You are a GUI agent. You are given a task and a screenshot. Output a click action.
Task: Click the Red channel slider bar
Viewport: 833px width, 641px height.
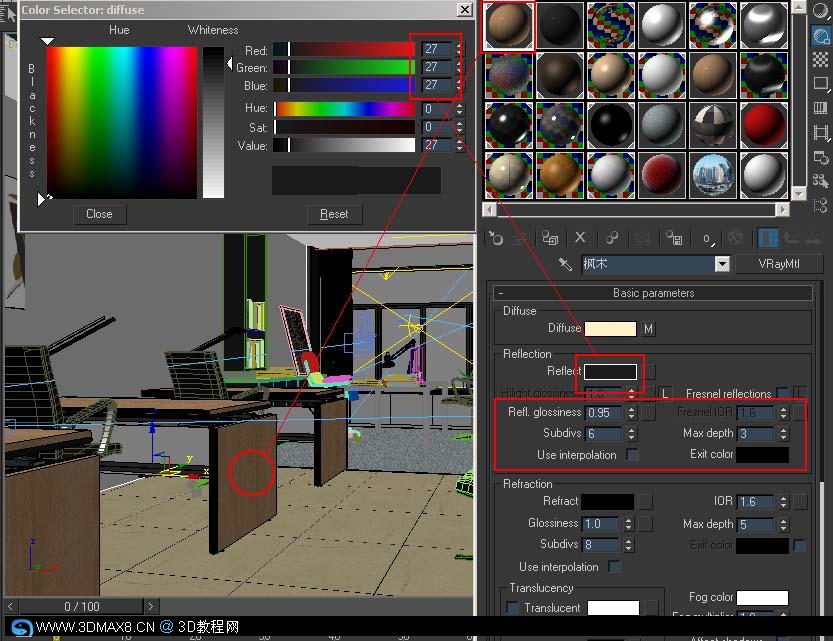point(344,50)
